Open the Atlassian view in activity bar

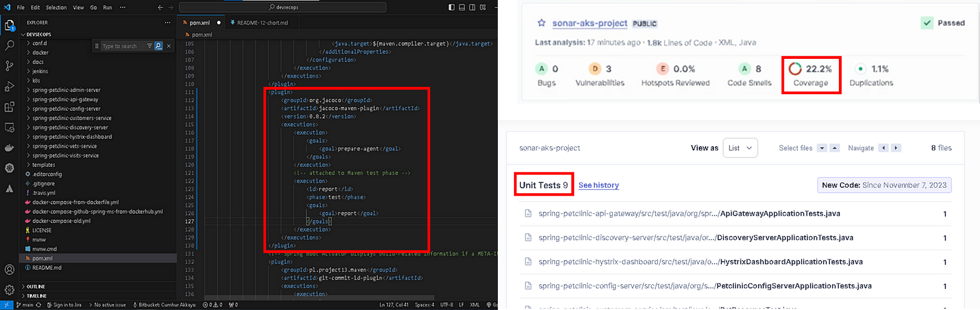pos(9,189)
